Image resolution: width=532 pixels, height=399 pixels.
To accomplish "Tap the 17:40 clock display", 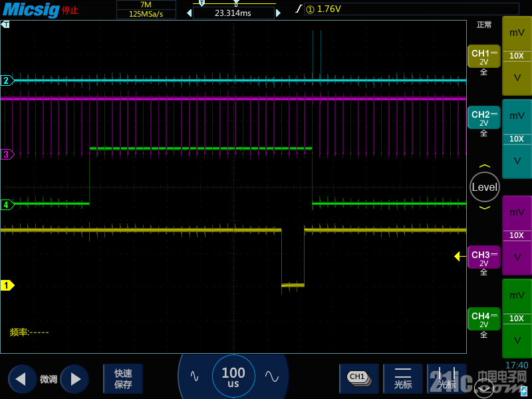I will point(517,365).
